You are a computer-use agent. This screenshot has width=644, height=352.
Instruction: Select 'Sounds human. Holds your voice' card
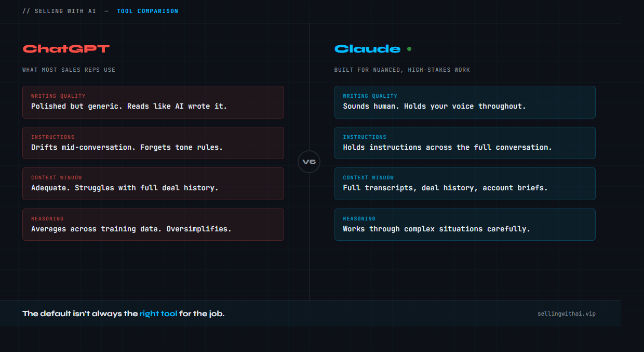point(465,102)
